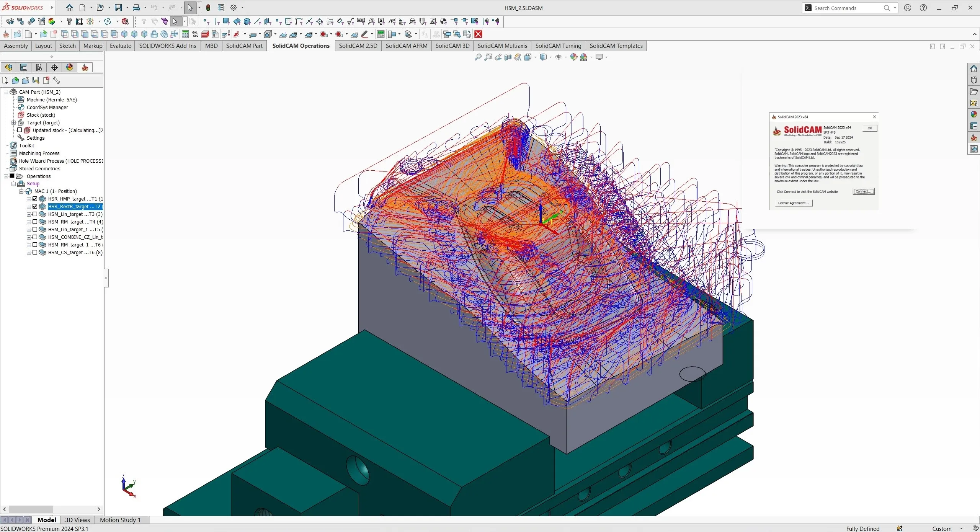This screenshot has height=532, width=980.
Task: Open the SolidCAM Turning tab
Action: (x=558, y=46)
